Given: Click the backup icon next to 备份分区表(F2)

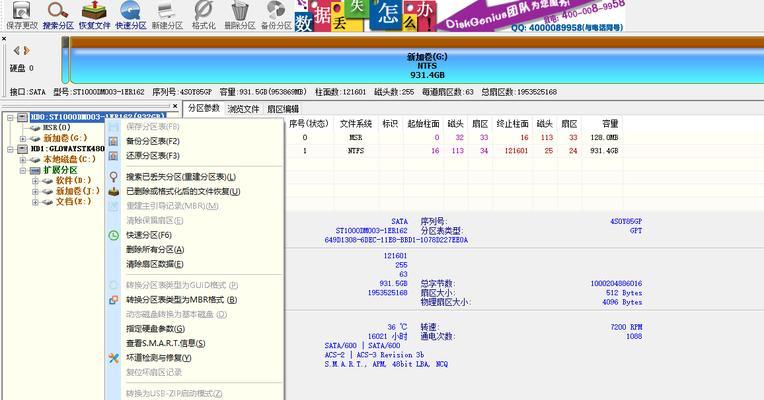Looking at the screenshot, I should point(114,141).
